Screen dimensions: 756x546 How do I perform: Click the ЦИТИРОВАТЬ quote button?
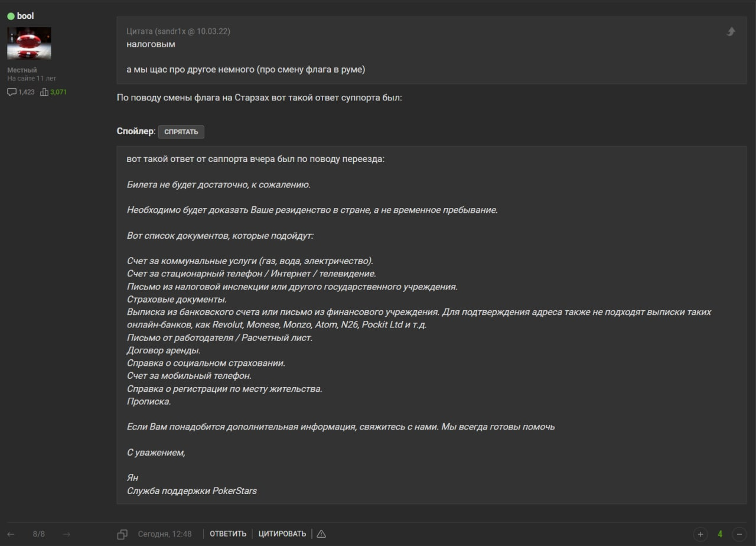[x=282, y=534]
